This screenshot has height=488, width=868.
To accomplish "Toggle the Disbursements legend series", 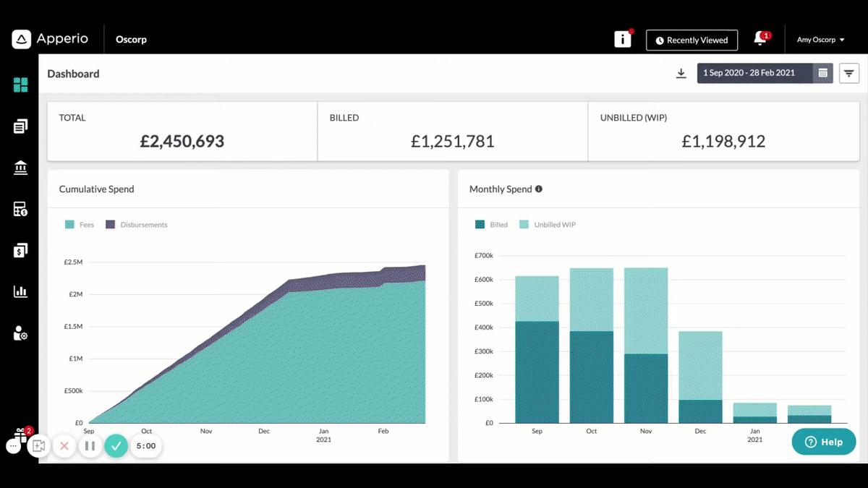I will [137, 225].
